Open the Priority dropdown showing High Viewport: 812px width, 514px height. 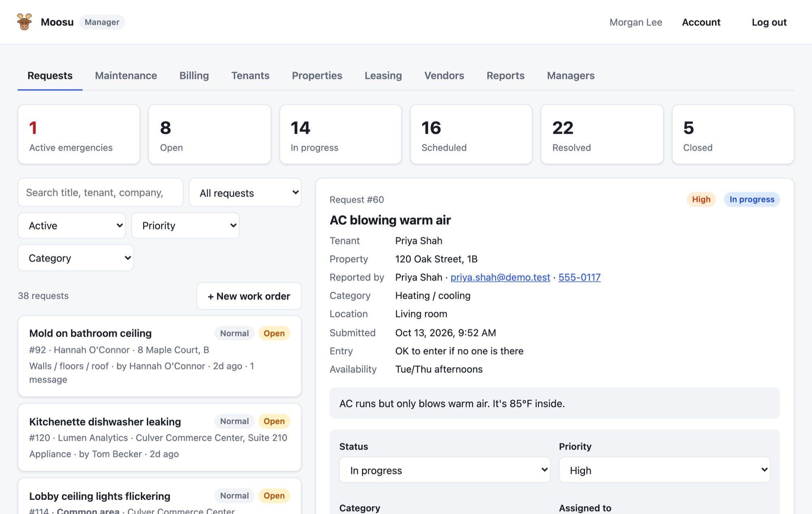point(665,470)
